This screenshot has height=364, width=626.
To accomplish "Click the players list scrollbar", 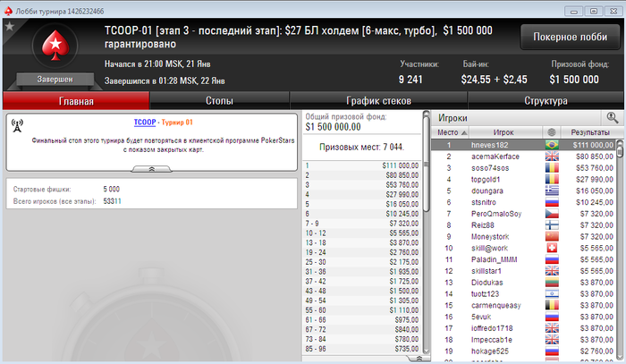I will tap(620, 250).
